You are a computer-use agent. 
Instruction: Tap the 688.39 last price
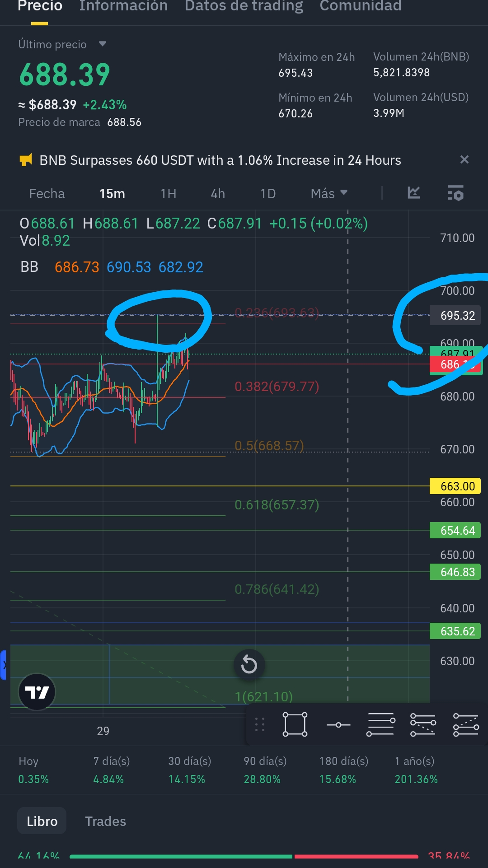tap(65, 75)
